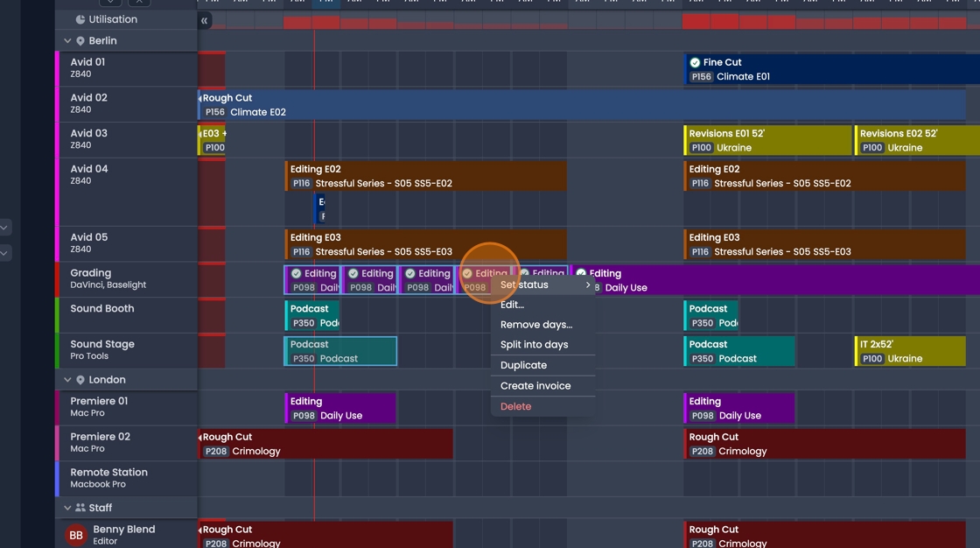Collapse the Staff group
Viewport: 980px width, 548px height.
click(67, 508)
